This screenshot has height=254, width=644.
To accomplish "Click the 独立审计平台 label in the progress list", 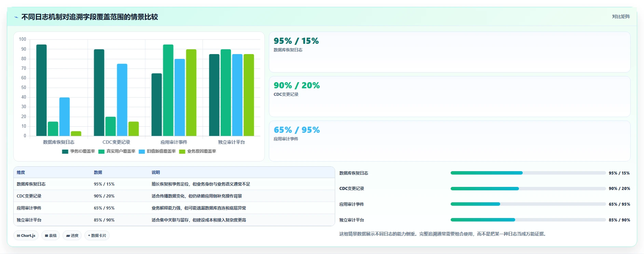I will click(x=352, y=220).
